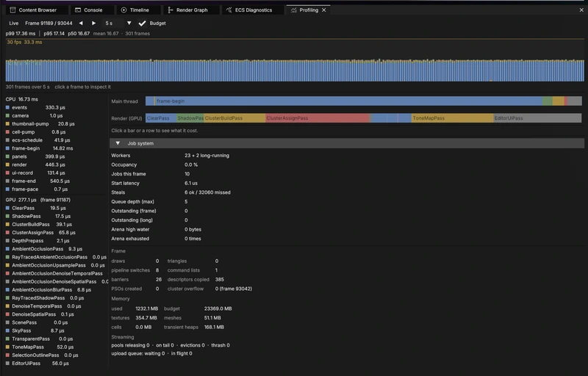The width and height of the screenshot is (588, 376).
Task: Click the Steals value 6 ok / 32060 missed
Action: 207,192
